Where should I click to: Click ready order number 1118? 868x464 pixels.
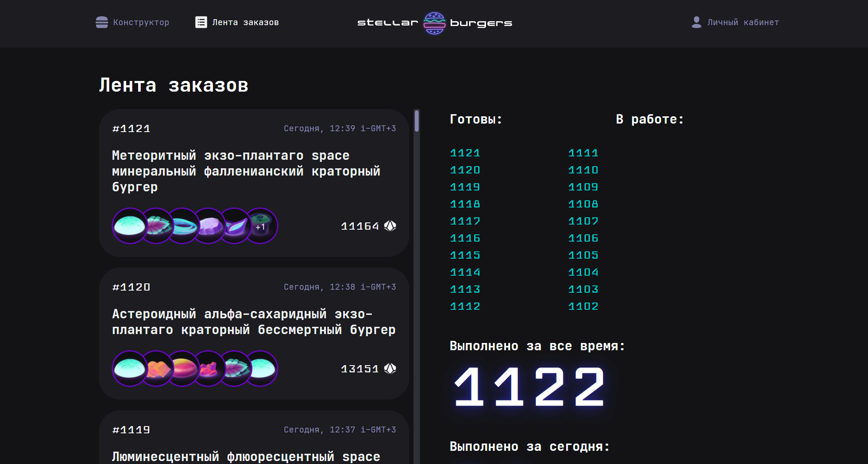pos(465,204)
